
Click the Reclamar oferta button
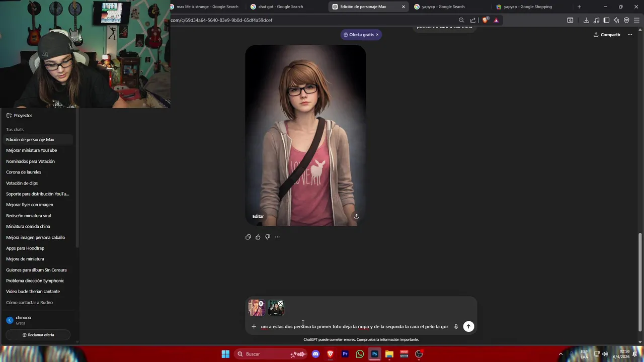pyautogui.click(x=38, y=335)
